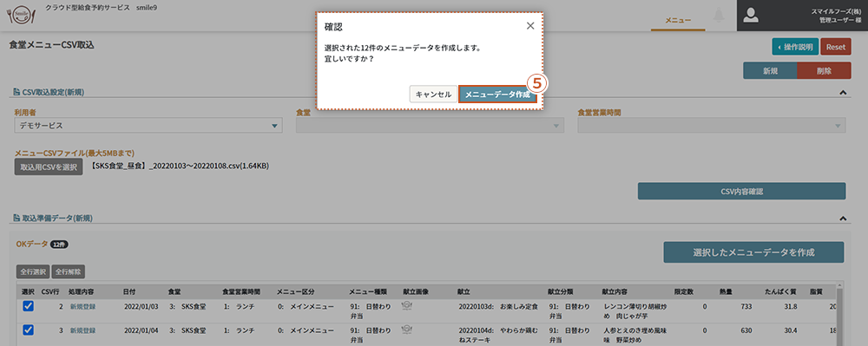Toggle the checkbox for CSV row 2
Image resolution: width=868 pixels, height=346 pixels.
point(29,305)
